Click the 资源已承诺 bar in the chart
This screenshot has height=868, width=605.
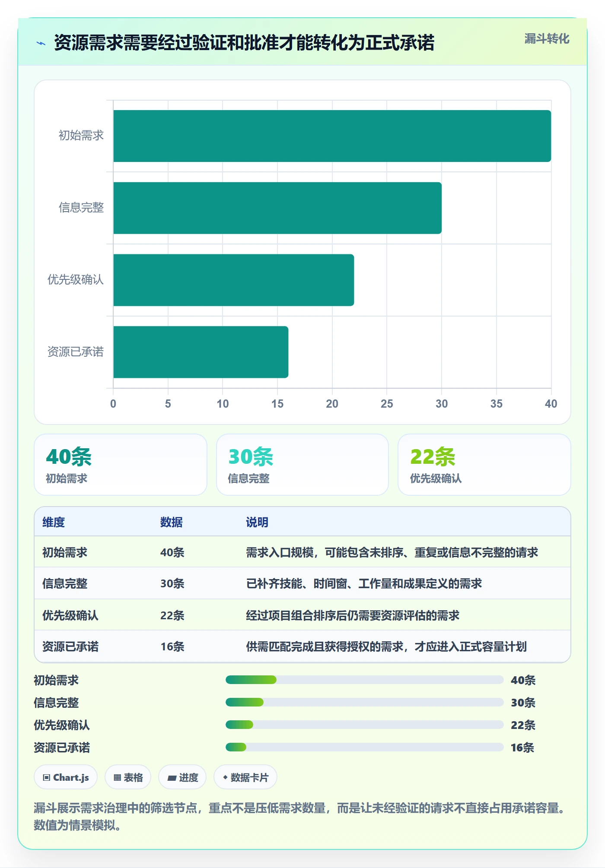pyautogui.click(x=201, y=352)
